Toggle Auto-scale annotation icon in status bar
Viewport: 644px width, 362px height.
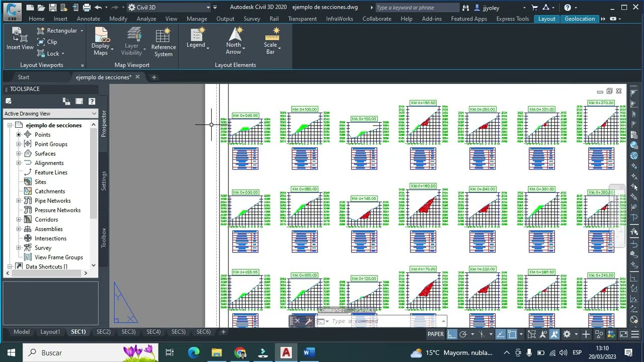554,334
